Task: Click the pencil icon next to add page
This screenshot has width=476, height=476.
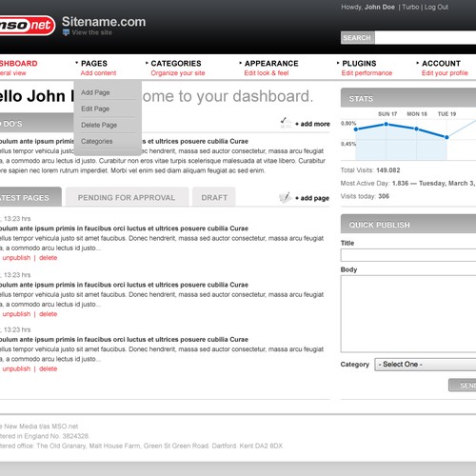Action: (x=286, y=197)
